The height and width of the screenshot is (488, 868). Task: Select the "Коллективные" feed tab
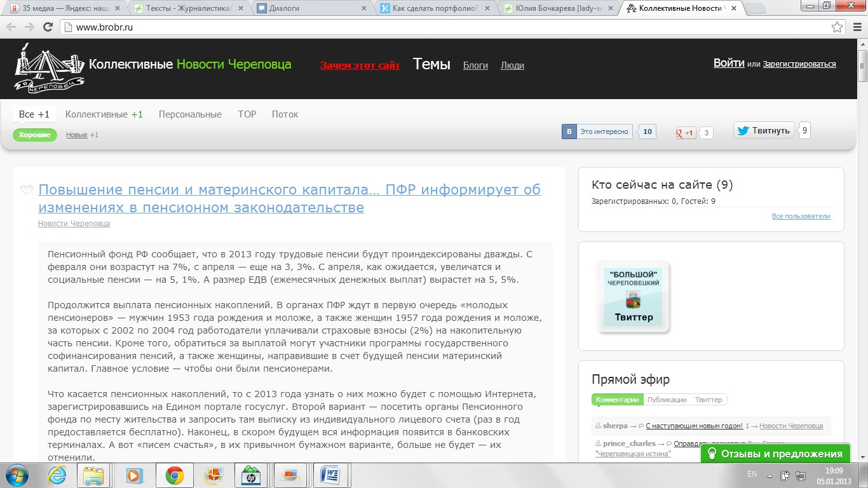(x=104, y=114)
